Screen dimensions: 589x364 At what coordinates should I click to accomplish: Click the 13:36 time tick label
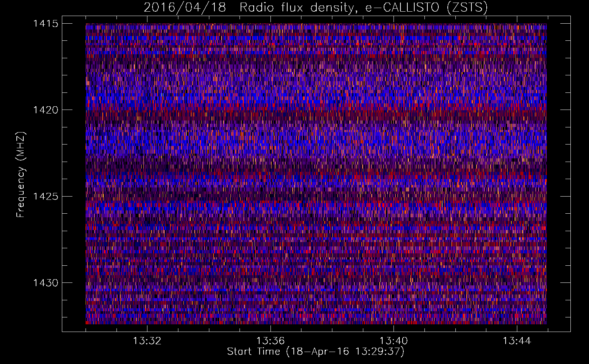pyautogui.click(x=270, y=341)
